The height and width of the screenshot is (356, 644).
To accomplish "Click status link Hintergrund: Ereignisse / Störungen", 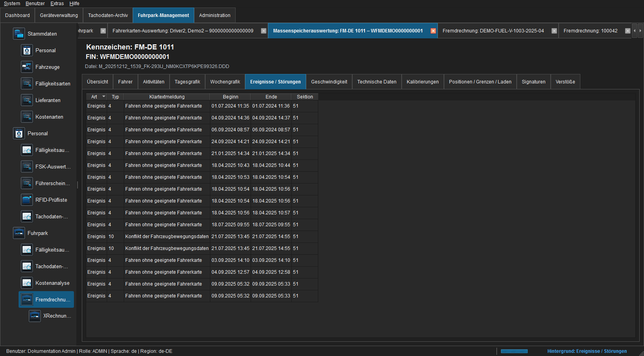I will pos(587,351).
